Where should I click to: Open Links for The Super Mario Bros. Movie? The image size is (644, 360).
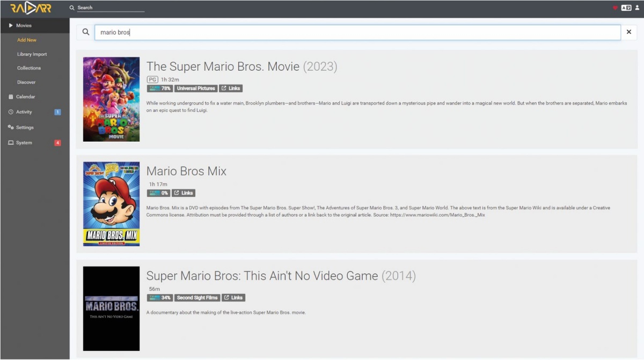pos(231,89)
